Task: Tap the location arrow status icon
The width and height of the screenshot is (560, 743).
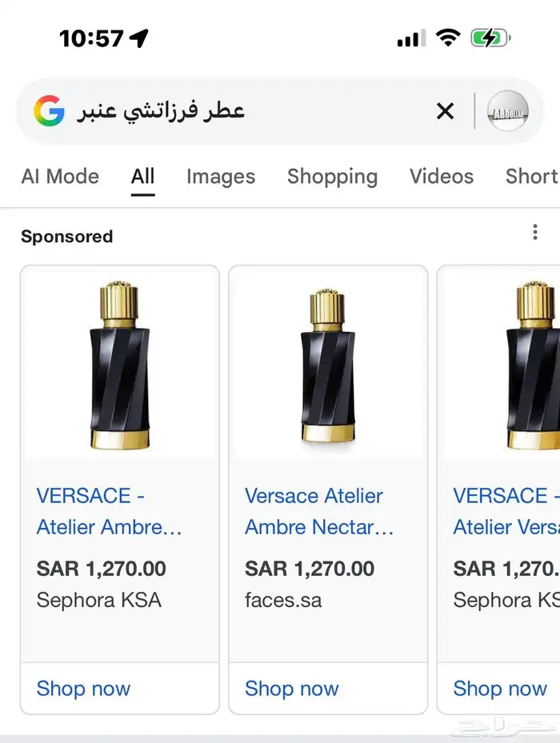Action: tap(139, 38)
